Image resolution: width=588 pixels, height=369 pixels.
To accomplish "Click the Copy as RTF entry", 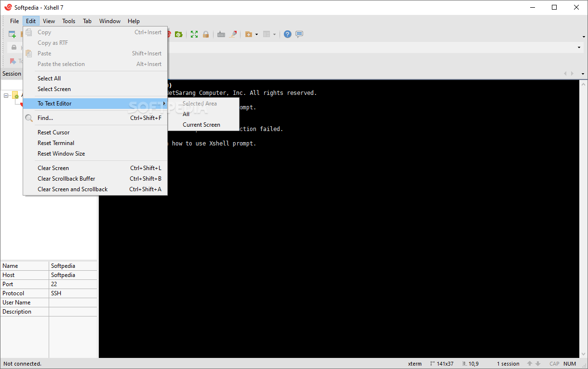I will pyautogui.click(x=95, y=43).
